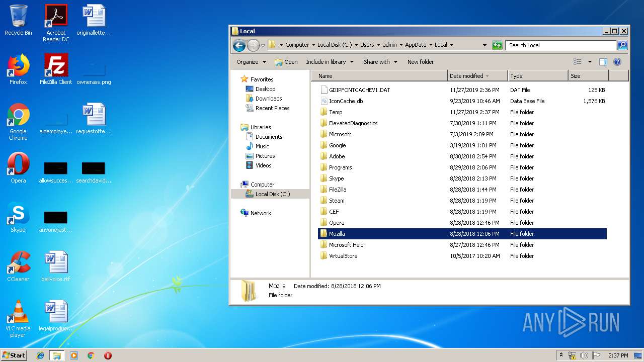644x362 pixels.
Task: Toggle the preview pane button
Action: (x=603, y=62)
